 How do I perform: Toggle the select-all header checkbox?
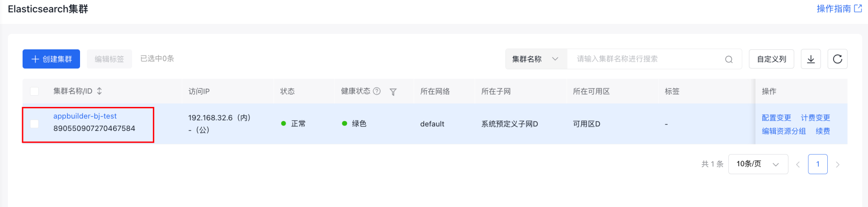click(34, 91)
